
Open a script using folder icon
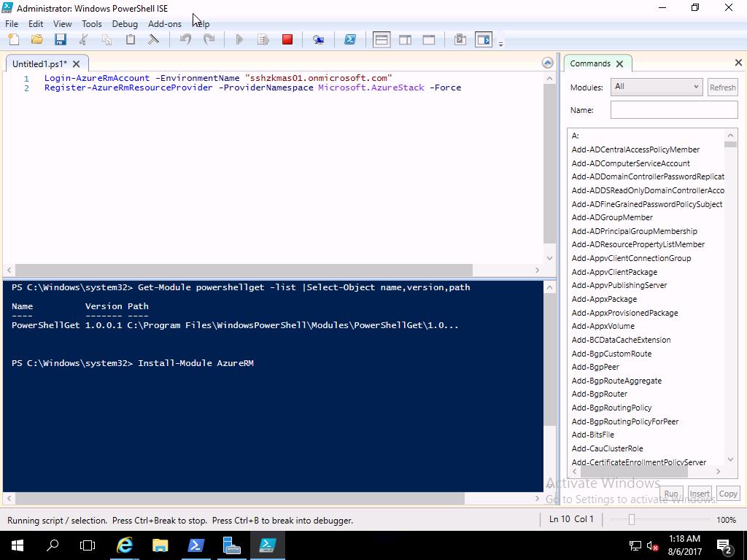(x=36, y=39)
